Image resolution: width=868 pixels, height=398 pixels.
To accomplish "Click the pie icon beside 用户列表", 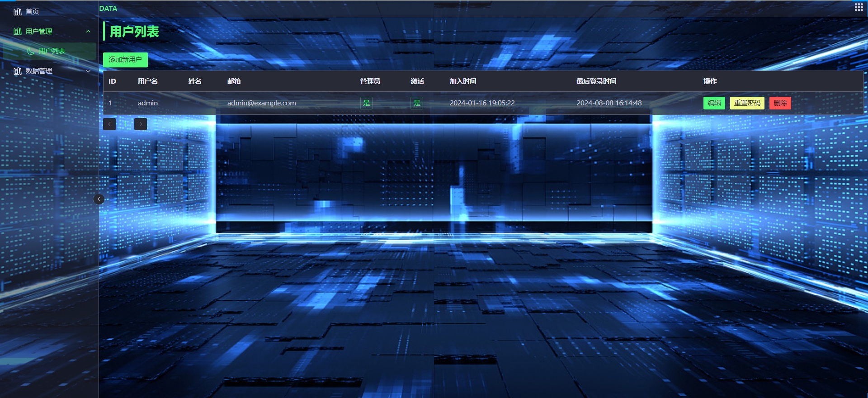I will 31,51.
